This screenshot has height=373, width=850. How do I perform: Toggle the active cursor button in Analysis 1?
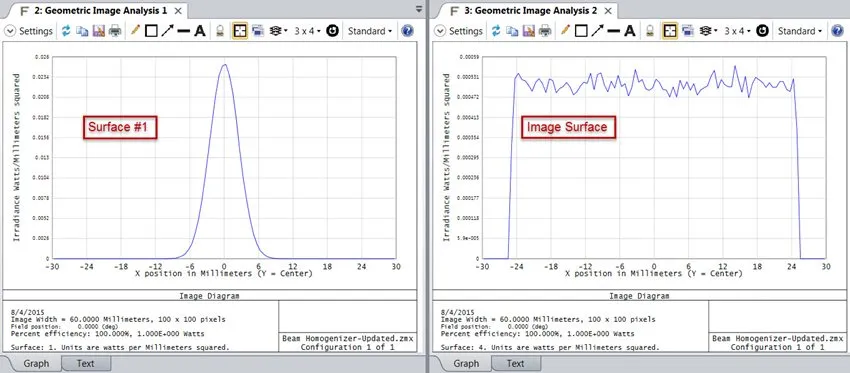(240, 31)
